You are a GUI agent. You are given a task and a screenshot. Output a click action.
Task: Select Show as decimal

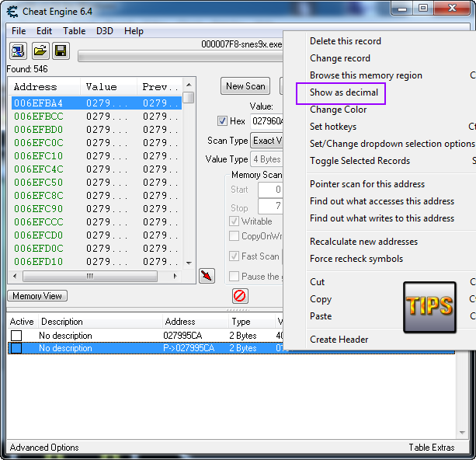click(x=344, y=92)
